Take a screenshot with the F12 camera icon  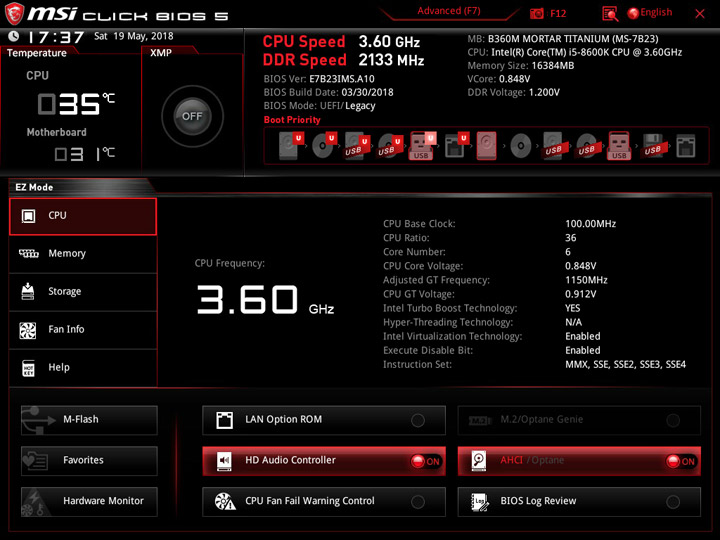tap(536, 13)
